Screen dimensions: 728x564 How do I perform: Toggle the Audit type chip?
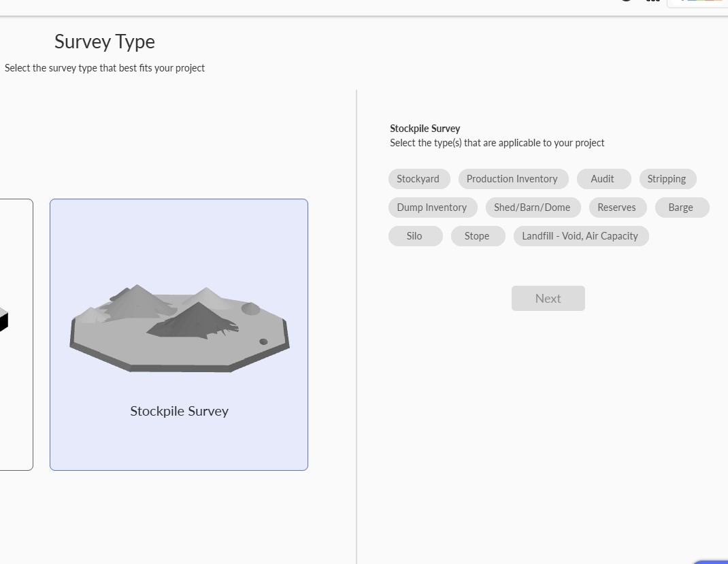[603, 179]
